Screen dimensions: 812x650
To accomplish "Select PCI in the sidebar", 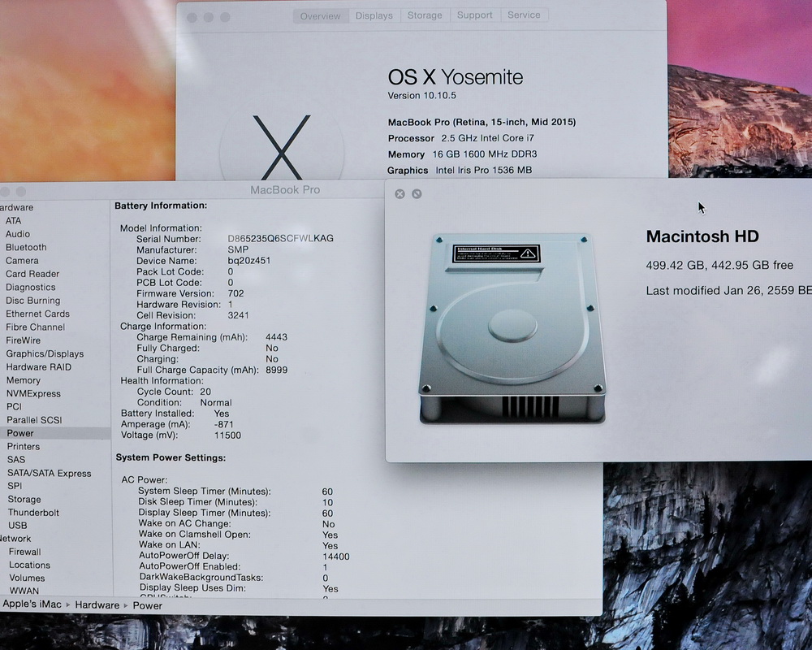I will tap(14, 407).
